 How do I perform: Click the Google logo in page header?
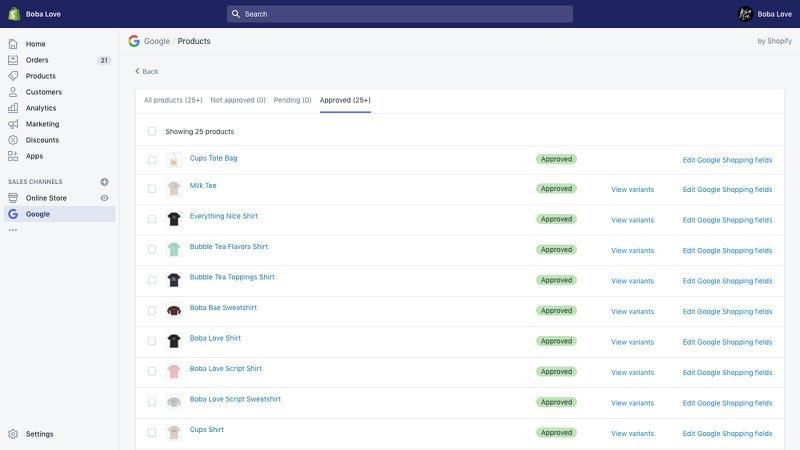134,41
